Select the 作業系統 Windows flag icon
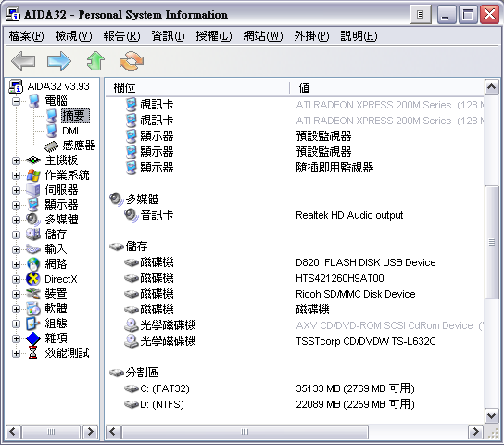 pyautogui.click(x=33, y=175)
